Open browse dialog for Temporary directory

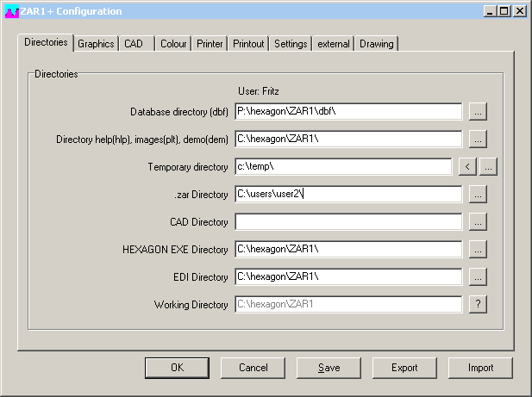pos(489,166)
